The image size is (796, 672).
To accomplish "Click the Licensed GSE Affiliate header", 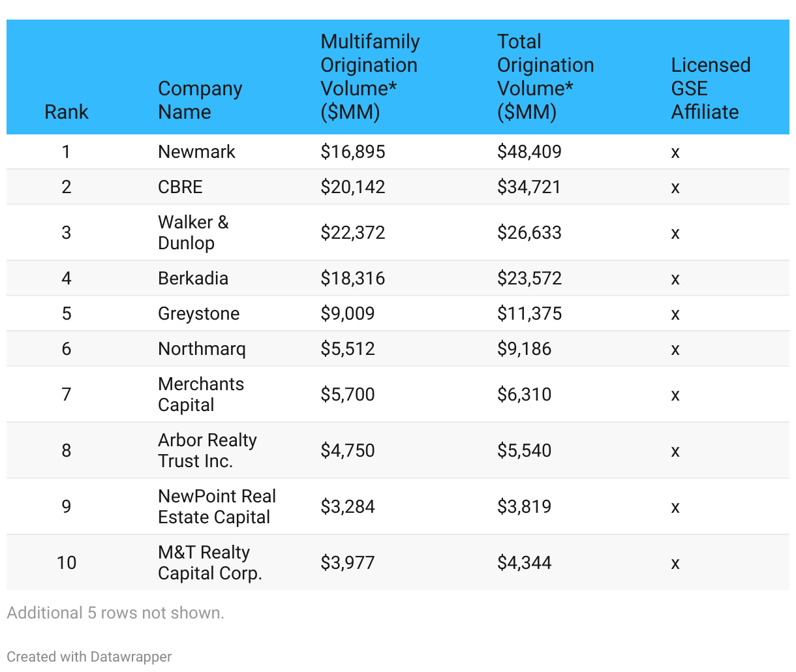I will pyautogui.click(x=711, y=88).
